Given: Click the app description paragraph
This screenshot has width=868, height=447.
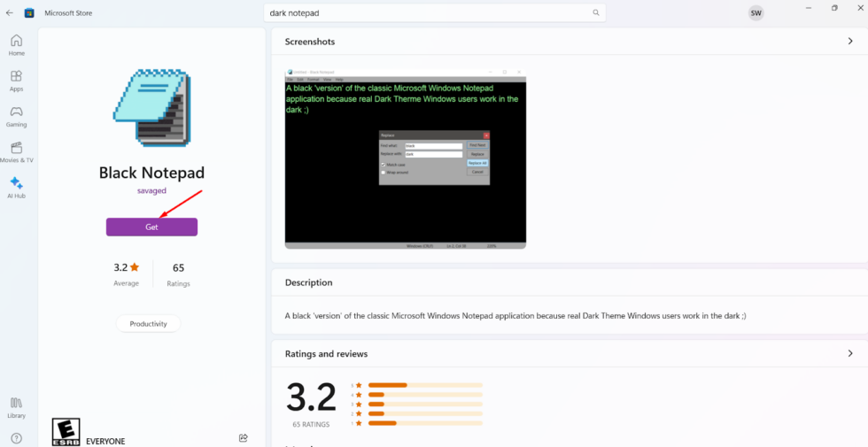Looking at the screenshot, I should pyautogui.click(x=515, y=316).
